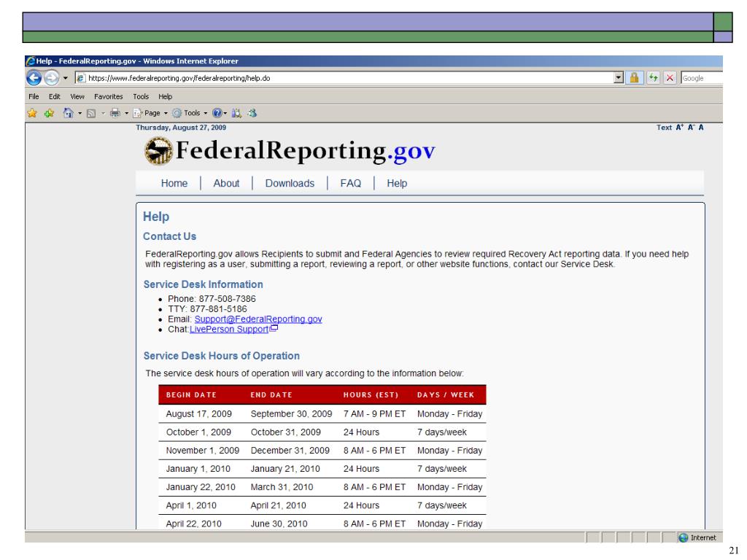Click the Google search box
Viewport: 747px width, 560px height.
[702, 78]
